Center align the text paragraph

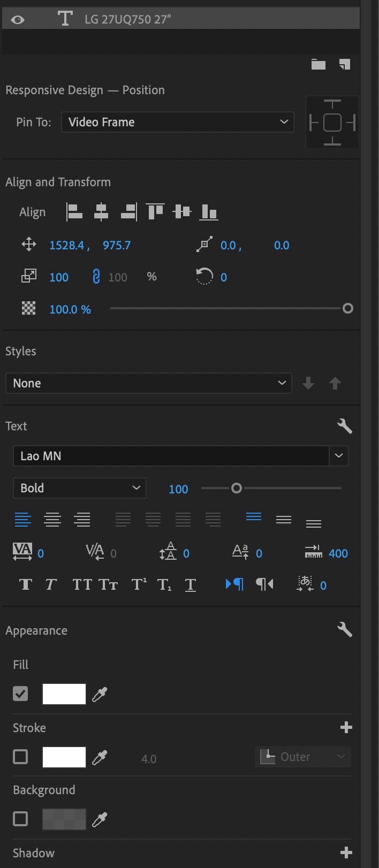click(52, 520)
